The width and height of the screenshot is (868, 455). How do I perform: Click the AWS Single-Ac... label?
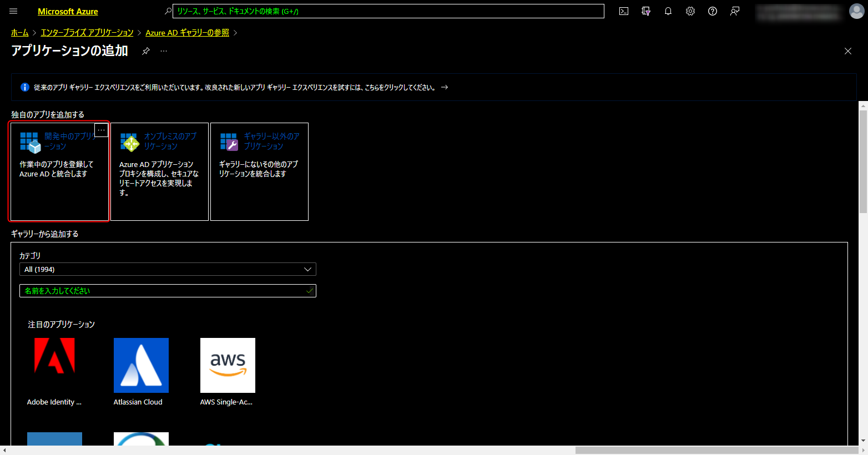(226, 402)
